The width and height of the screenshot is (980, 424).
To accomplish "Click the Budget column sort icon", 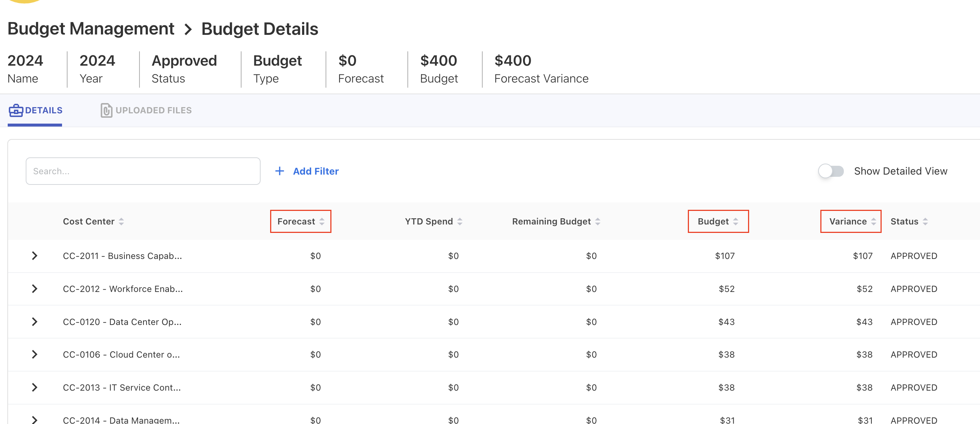I will (x=736, y=221).
